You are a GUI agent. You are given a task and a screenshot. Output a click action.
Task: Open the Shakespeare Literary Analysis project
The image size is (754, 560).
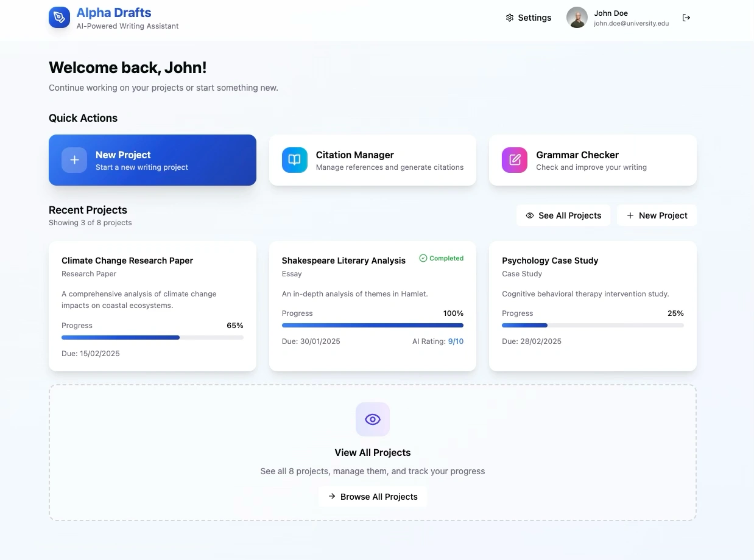[373, 306]
